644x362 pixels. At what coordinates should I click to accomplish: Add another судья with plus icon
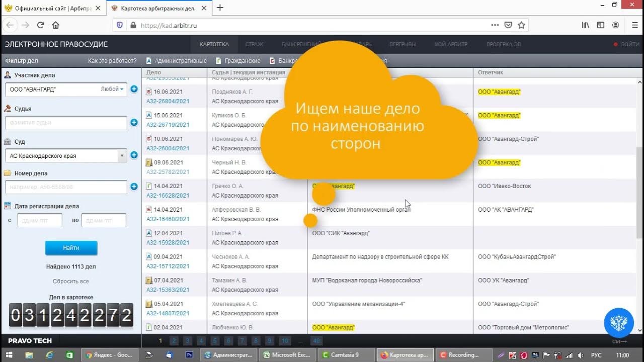(x=134, y=122)
